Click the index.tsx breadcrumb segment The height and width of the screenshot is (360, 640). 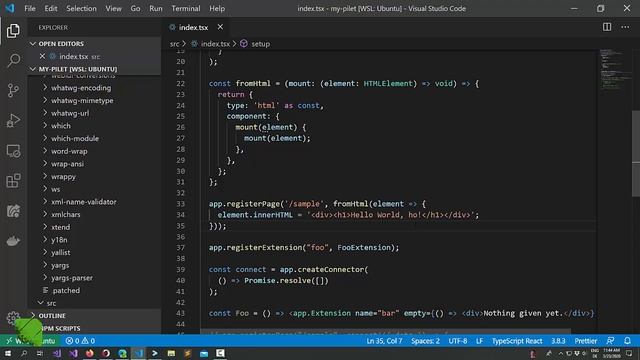pyautogui.click(x=211, y=44)
